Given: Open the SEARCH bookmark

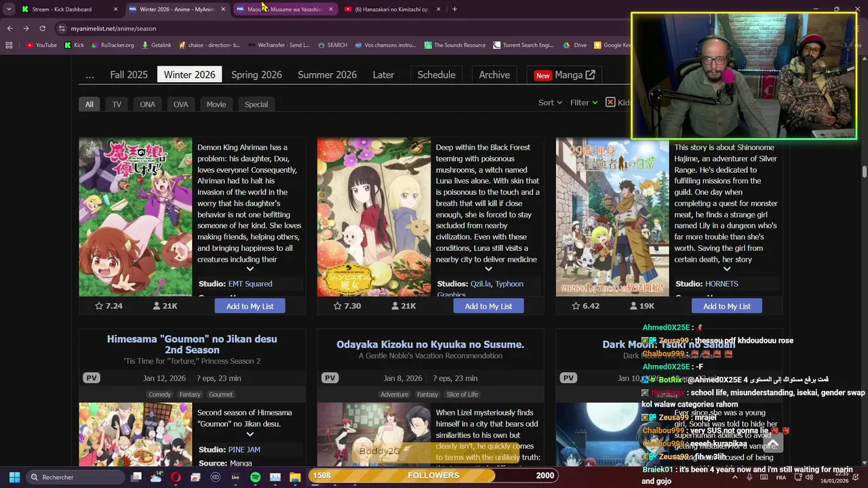Looking at the screenshot, I should (332, 45).
